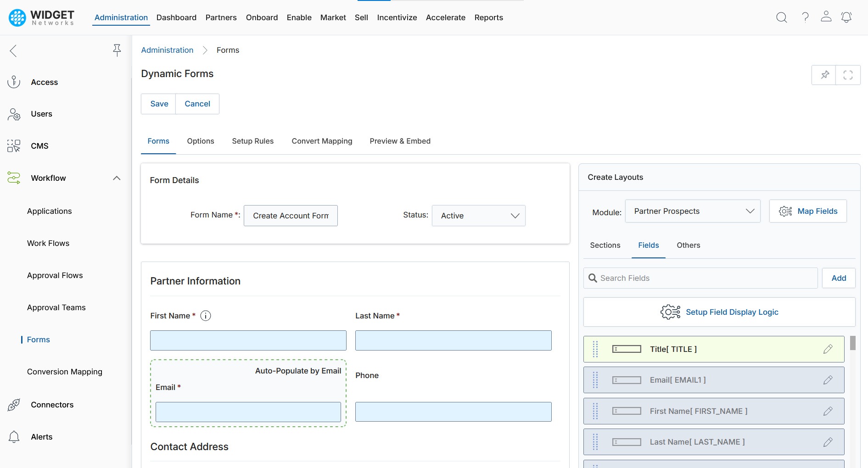Click the fields list scrollbar thumb

pyautogui.click(x=852, y=343)
